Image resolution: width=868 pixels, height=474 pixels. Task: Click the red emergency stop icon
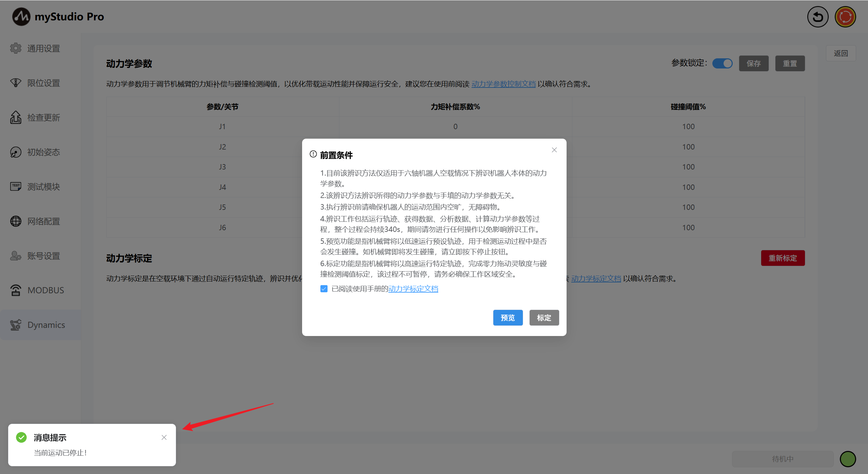point(845,17)
